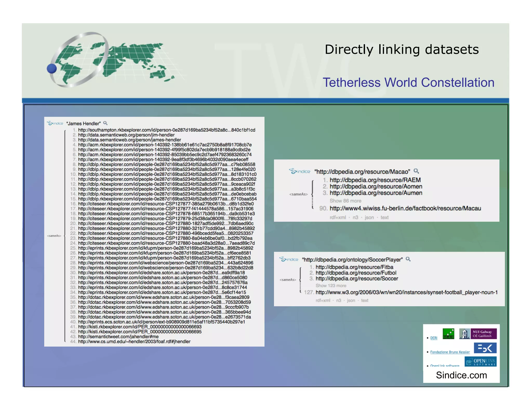Select rdf+xml format in Macao panel

(x=338, y=217)
